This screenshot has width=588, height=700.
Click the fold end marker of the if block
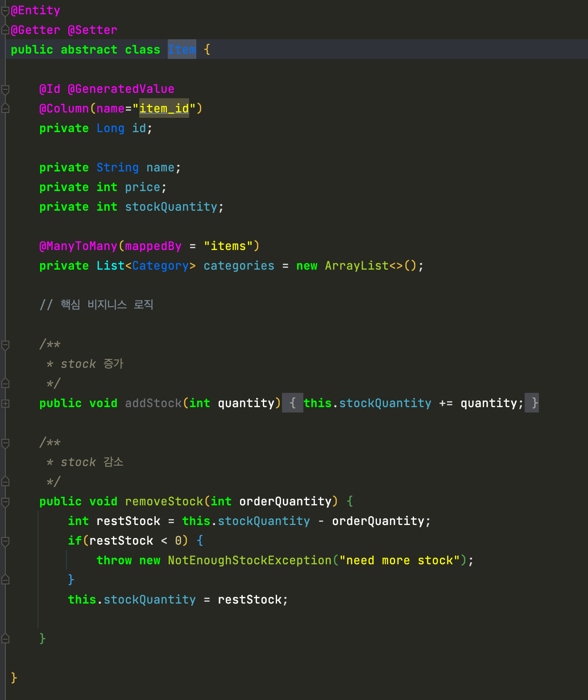(5, 580)
